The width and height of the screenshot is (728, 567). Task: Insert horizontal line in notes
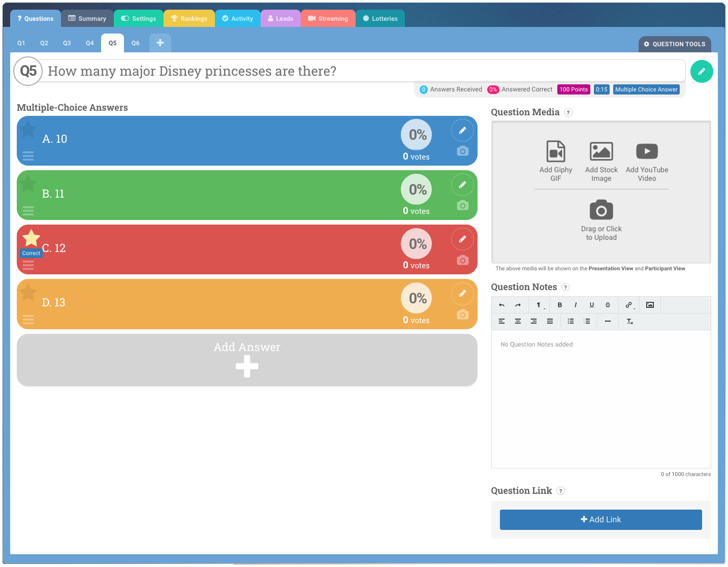(x=608, y=321)
